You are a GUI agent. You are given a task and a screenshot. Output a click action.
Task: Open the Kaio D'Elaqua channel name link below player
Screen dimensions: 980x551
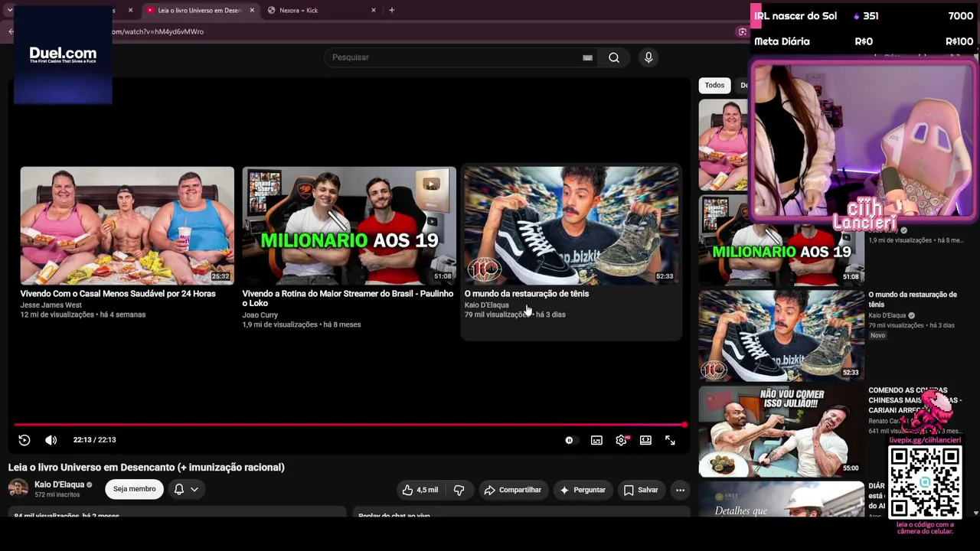(60, 484)
